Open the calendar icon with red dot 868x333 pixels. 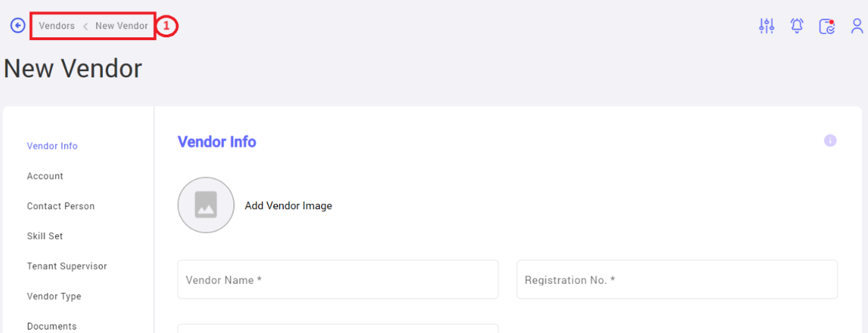click(827, 26)
